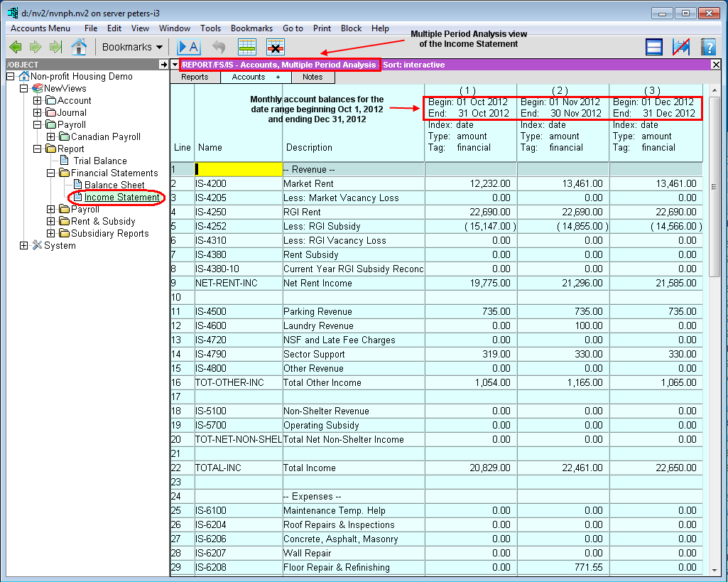
Task: Switch to the Notes tab
Action: click(x=312, y=77)
